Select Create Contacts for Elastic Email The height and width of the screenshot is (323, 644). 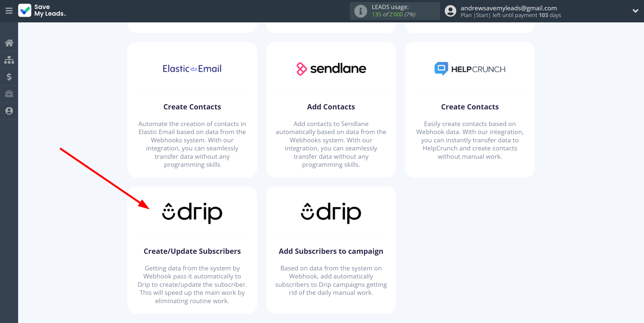(x=192, y=107)
